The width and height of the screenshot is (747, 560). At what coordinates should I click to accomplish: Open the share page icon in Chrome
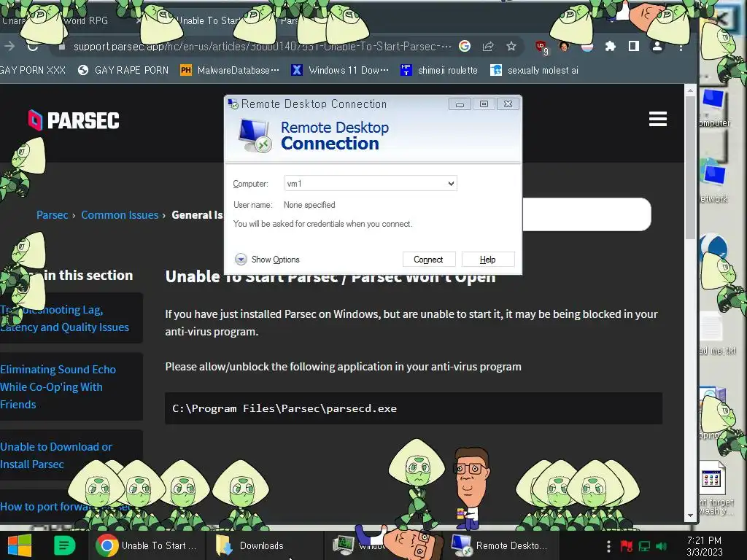pyautogui.click(x=488, y=46)
